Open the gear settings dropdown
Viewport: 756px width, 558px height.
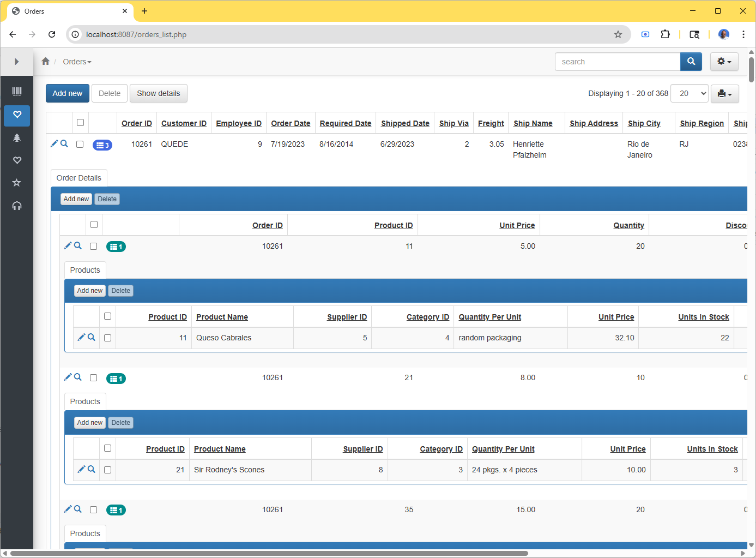pyautogui.click(x=724, y=62)
